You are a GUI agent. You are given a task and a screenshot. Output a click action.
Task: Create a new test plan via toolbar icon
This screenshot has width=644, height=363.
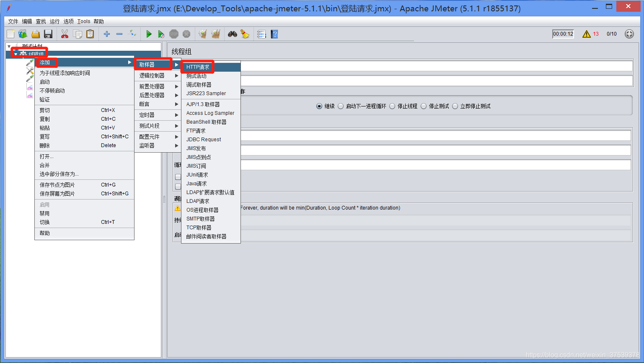[x=10, y=34]
